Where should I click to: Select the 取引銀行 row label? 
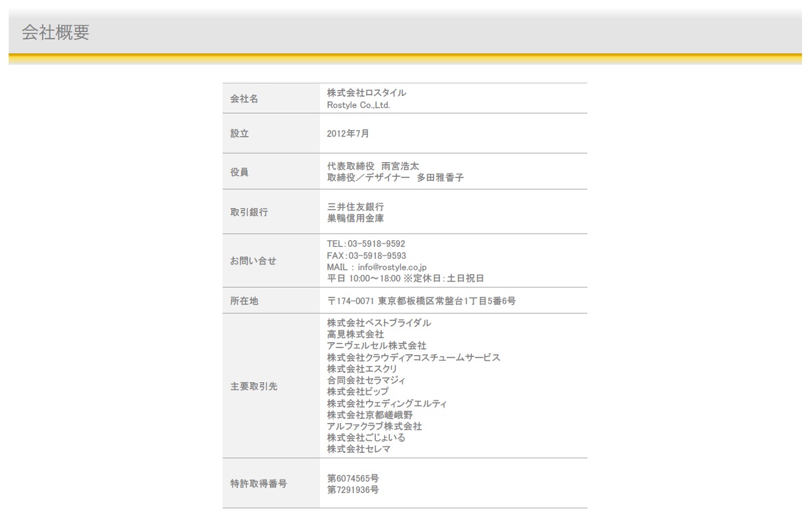coord(249,212)
